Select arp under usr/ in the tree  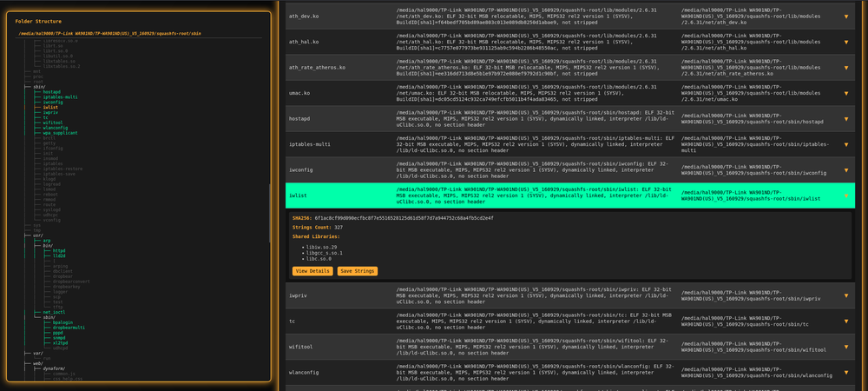pos(47,241)
